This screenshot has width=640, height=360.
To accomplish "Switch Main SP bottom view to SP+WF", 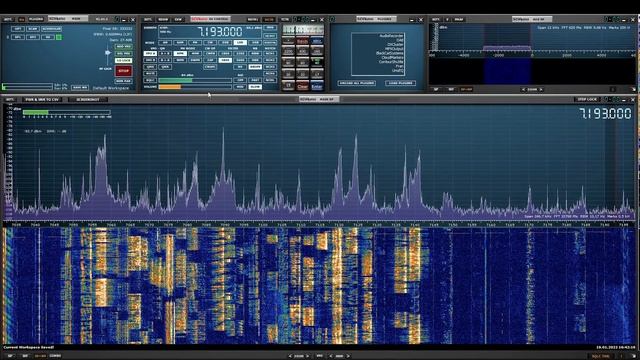I will click(40, 356).
